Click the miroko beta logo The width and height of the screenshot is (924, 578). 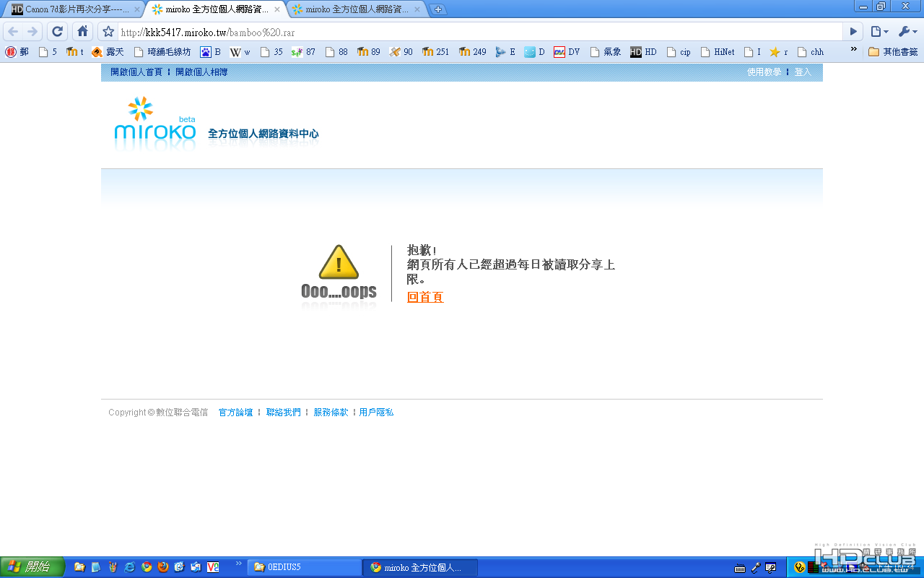[155, 123]
